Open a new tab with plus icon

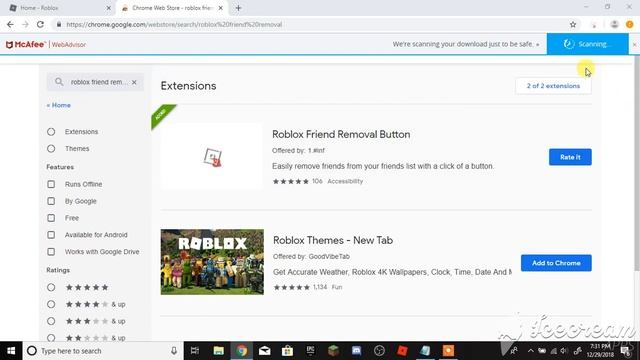pyautogui.click(x=238, y=8)
